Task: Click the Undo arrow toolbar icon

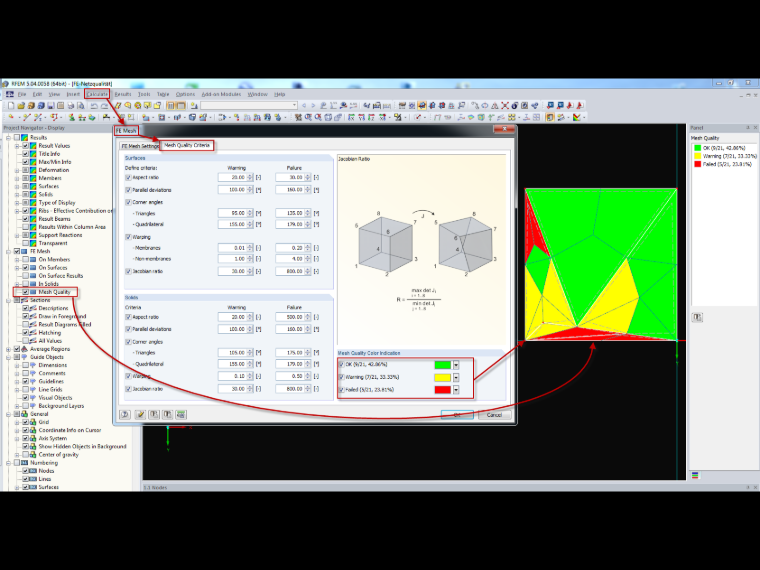Action: click(95, 105)
